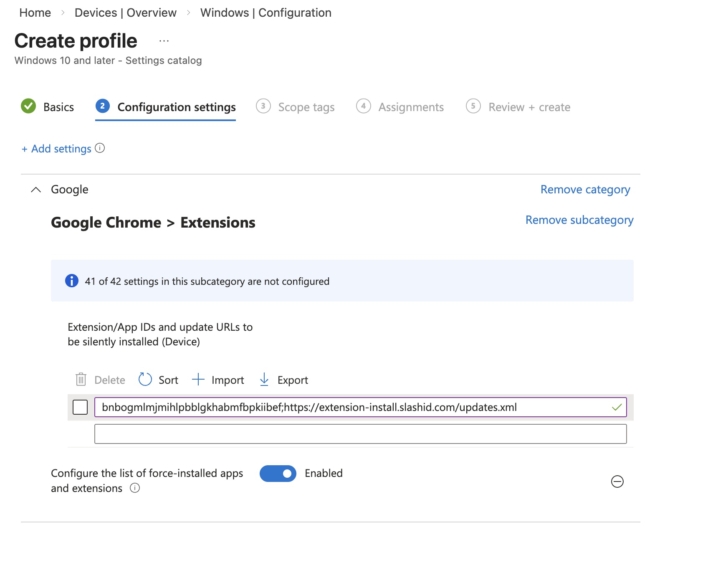713x588 pixels.
Task: Click the info icon beside force-installed apps label
Action: pyautogui.click(x=135, y=488)
